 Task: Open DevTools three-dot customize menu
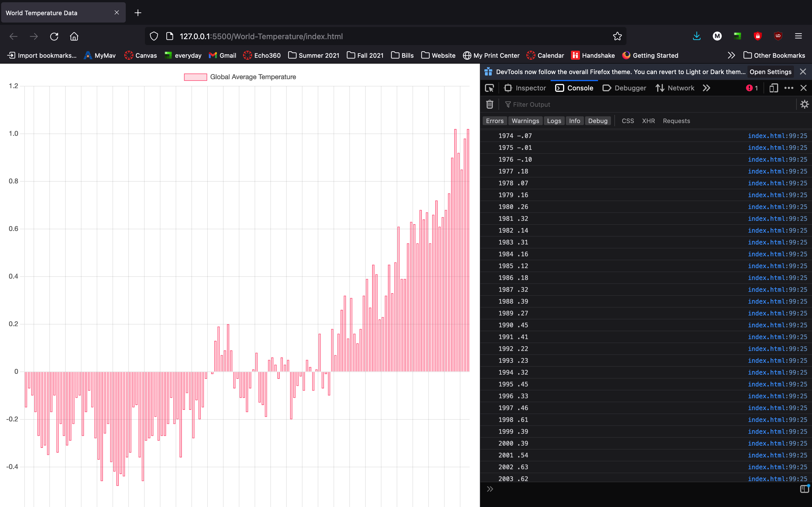(789, 88)
